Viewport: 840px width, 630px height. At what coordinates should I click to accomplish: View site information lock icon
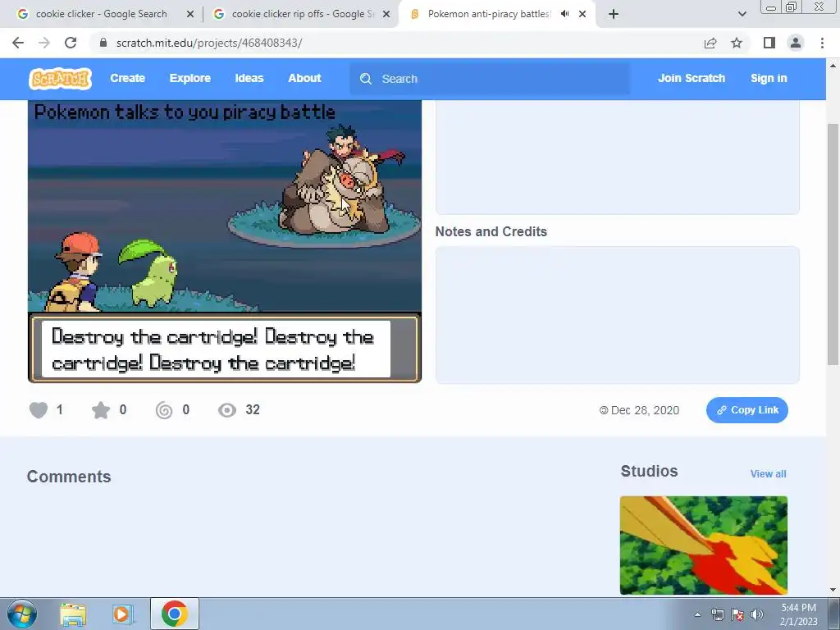[103, 43]
